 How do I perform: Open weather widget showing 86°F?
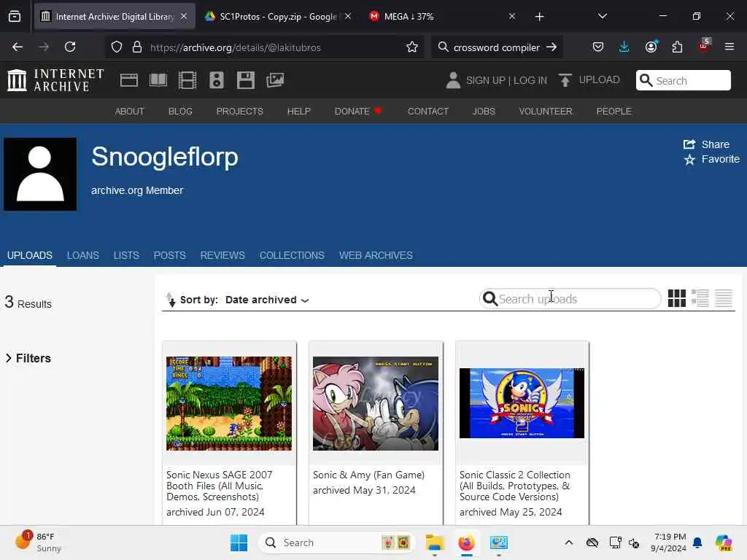pos(38,542)
